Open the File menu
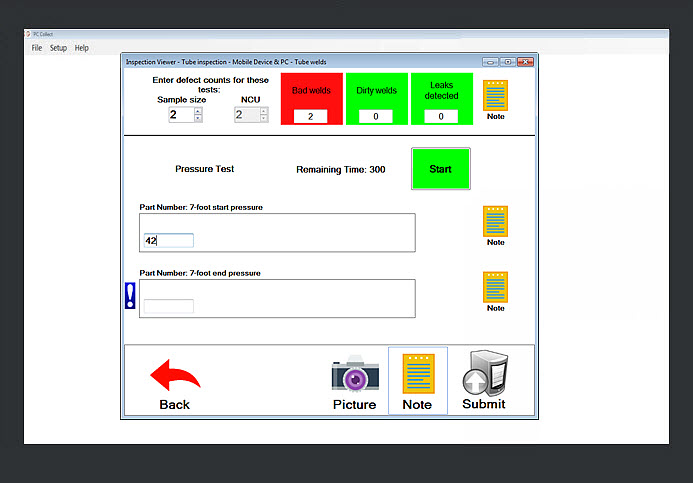Image resolution: width=693 pixels, height=483 pixels. pos(37,48)
